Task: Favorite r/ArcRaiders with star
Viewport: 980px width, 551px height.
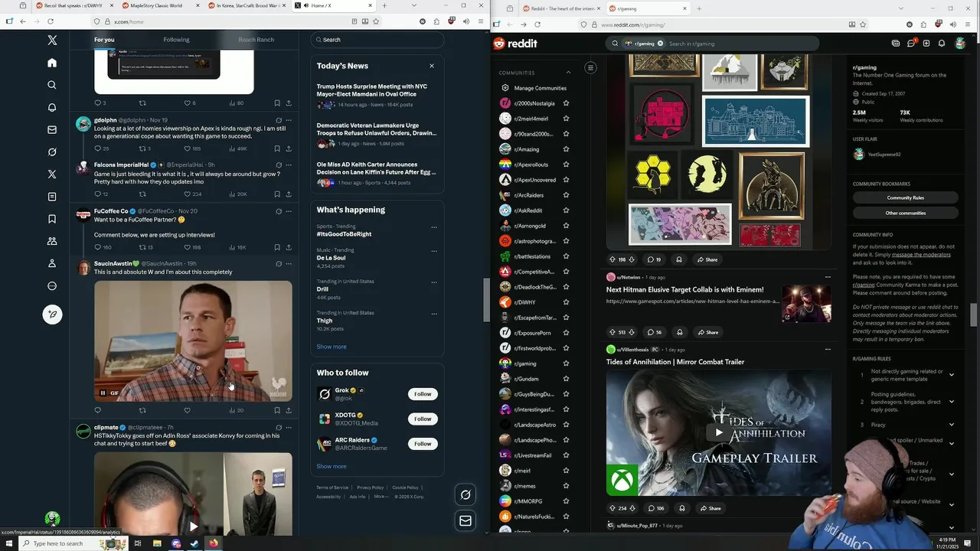Action: pos(566,195)
